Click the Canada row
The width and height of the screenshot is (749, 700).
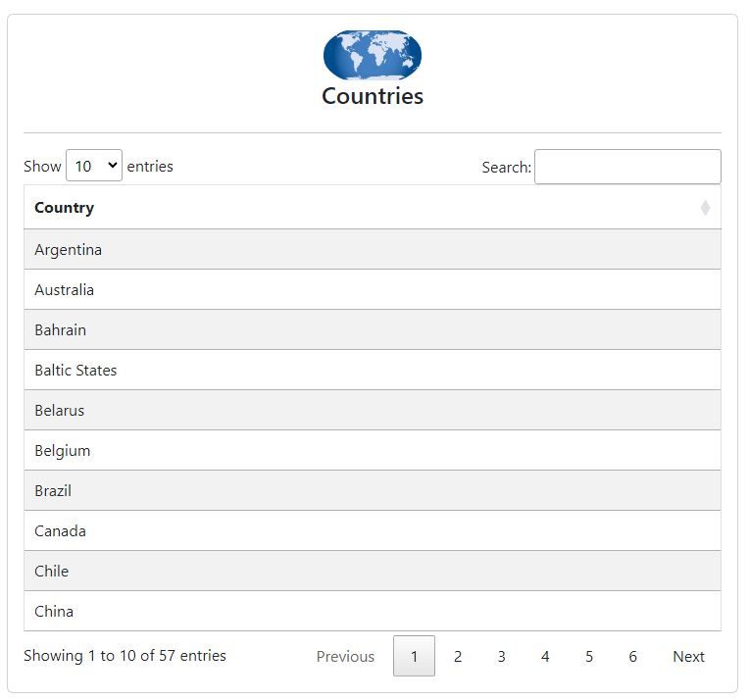[61, 531]
